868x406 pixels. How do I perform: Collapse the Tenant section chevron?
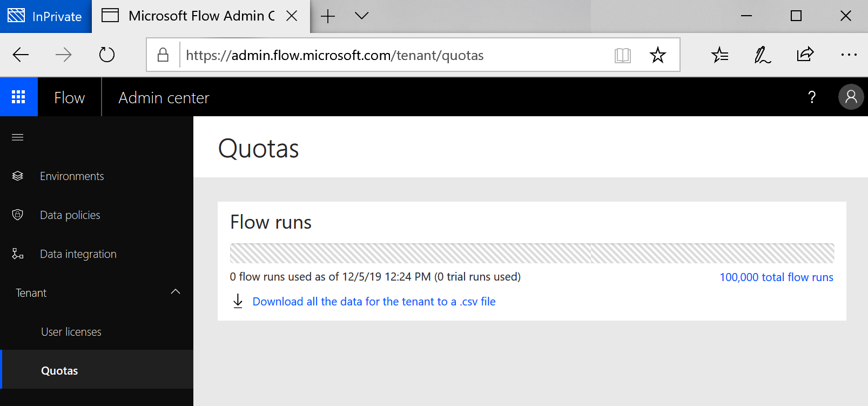(176, 292)
